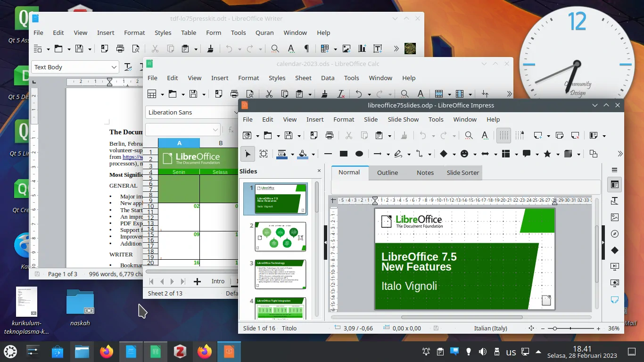Image resolution: width=644 pixels, height=362 pixels.
Task: Select the Ellipse shape tool
Action: [359, 154]
